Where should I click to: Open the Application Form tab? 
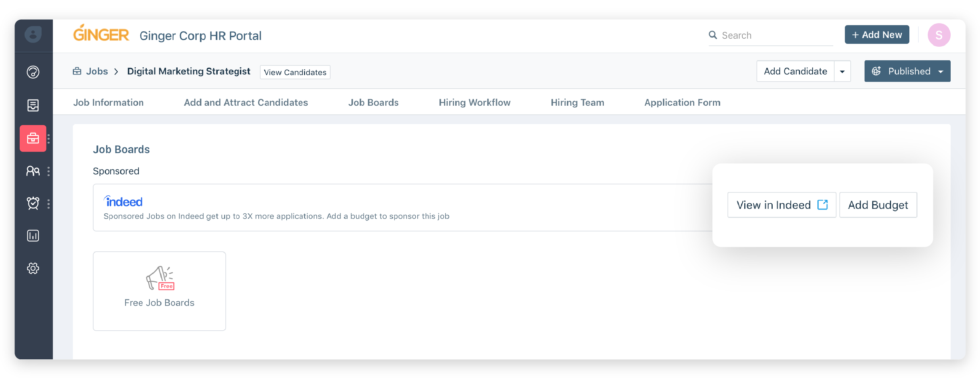pyautogui.click(x=682, y=102)
